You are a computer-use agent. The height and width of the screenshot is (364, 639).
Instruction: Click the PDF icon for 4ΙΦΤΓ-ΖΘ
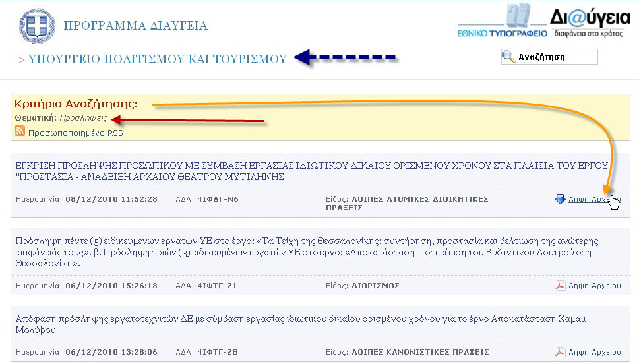561,351
